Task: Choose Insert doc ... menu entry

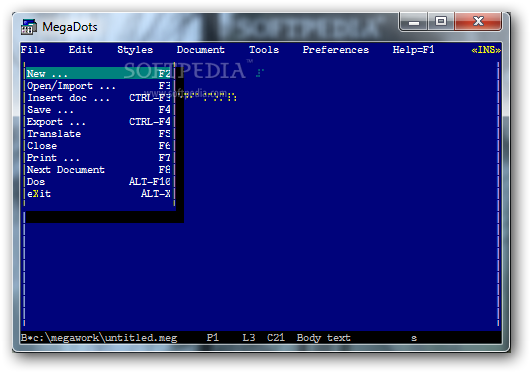Action: tap(99, 98)
